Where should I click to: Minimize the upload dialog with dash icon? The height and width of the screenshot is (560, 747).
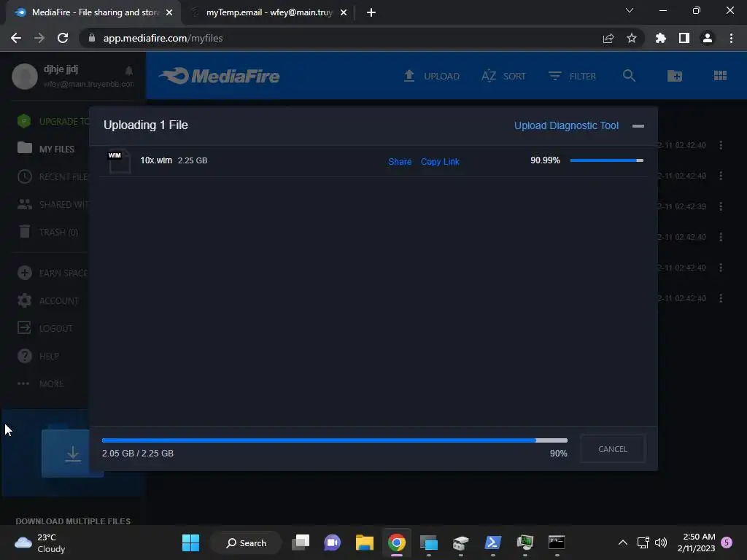pyautogui.click(x=638, y=125)
